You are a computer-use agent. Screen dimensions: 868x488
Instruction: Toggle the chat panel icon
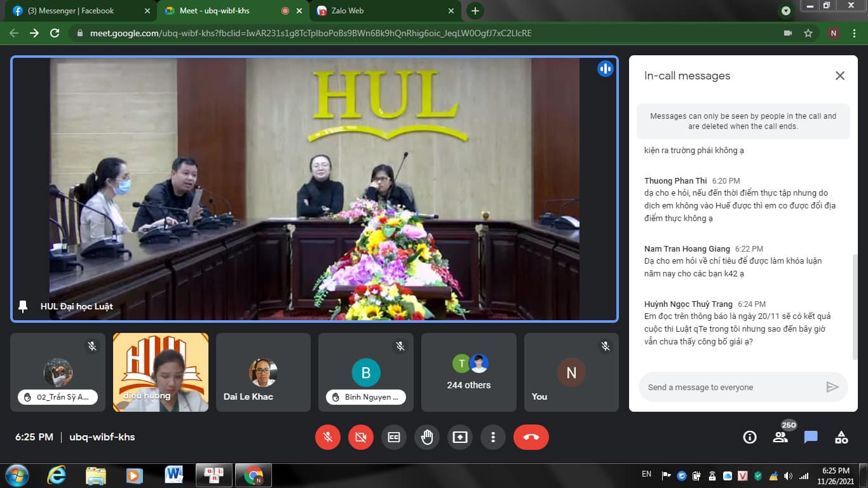[811, 437]
